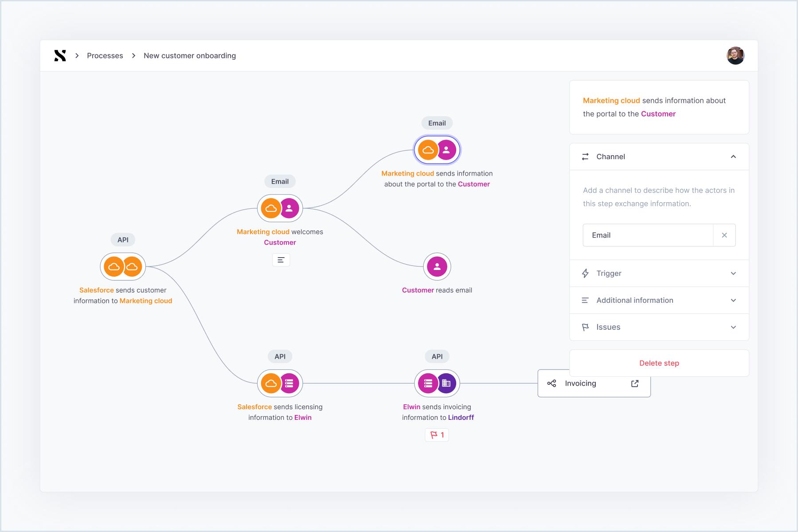Viewport: 798px width, 532px height.
Task: Click the Channel arrows icon
Action: [585, 156]
